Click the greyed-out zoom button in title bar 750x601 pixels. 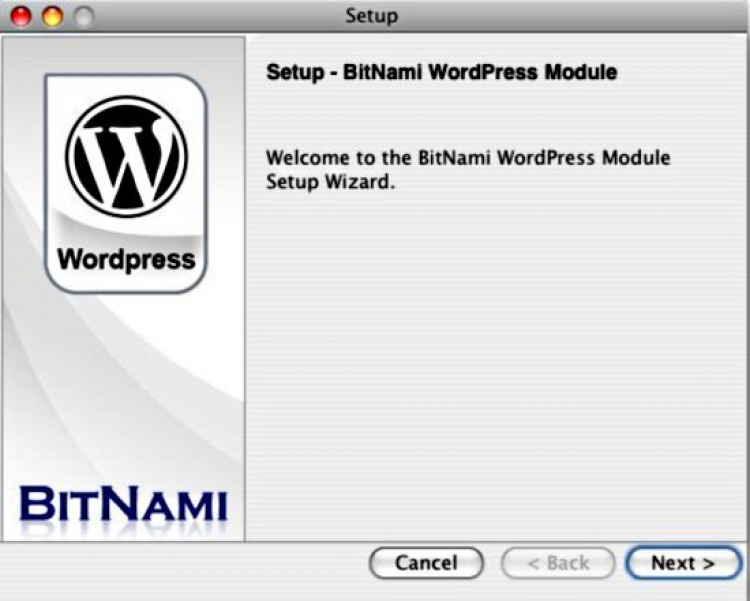pos(84,16)
